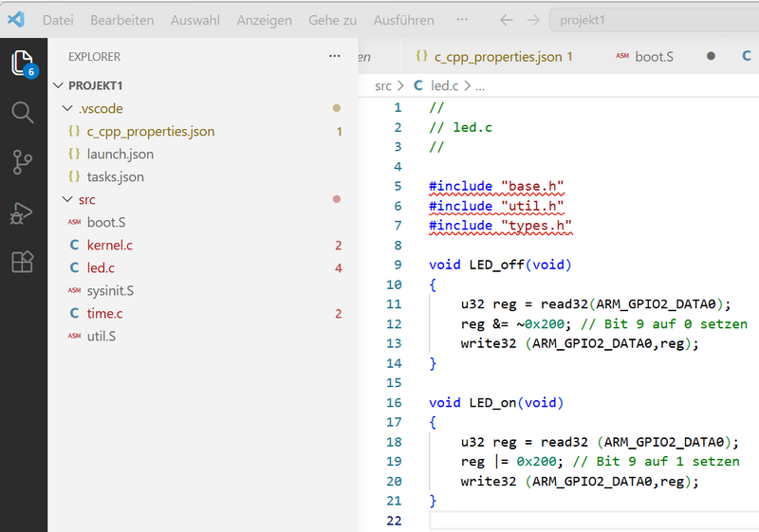Click the breadcrumb ellipsis symbol entry
Viewport: 759px width, 532px height.
480,86
